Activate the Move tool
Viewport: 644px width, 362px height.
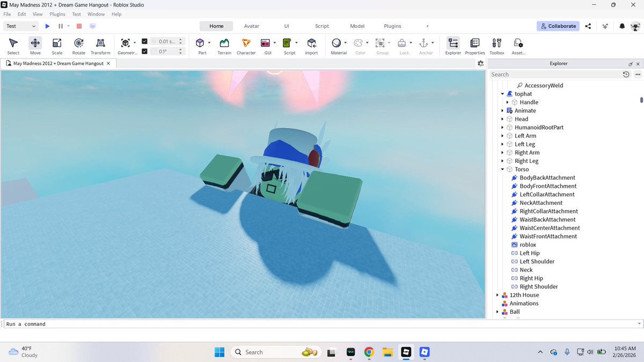[35, 46]
